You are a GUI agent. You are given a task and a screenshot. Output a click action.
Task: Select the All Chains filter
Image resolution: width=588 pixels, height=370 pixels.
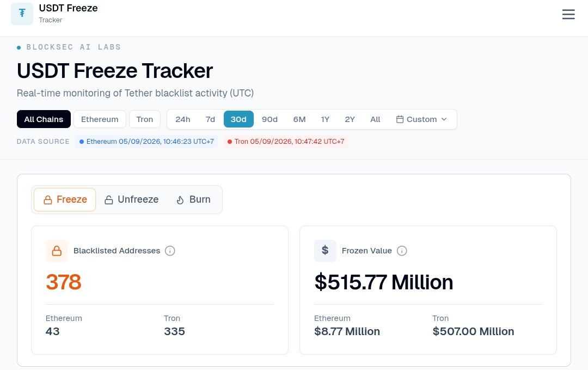coord(44,119)
